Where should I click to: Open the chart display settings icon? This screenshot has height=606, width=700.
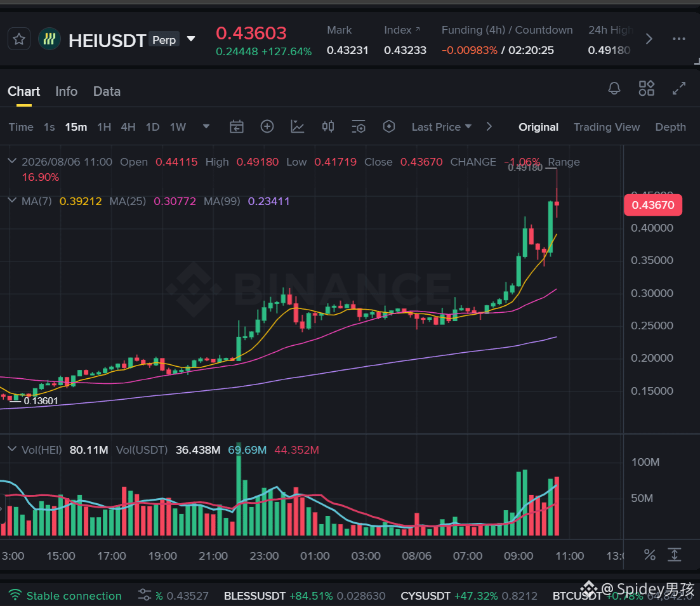tap(359, 127)
